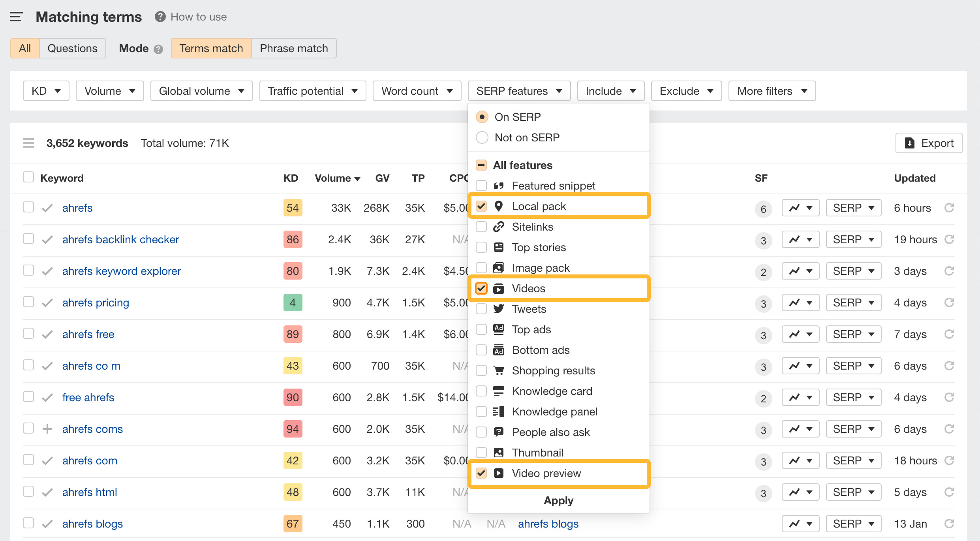Click the Local pack pin icon
Image resolution: width=980 pixels, height=541 pixels.
pyautogui.click(x=499, y=206)
